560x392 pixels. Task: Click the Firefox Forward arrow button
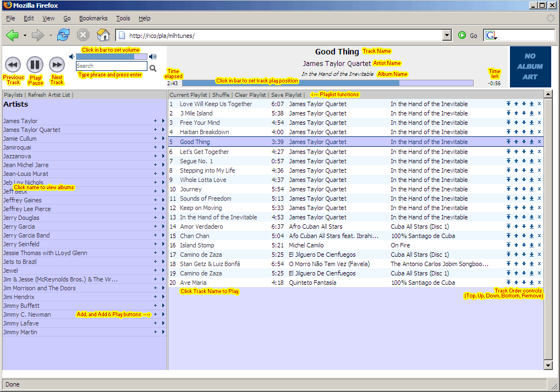tap(37, 35)
